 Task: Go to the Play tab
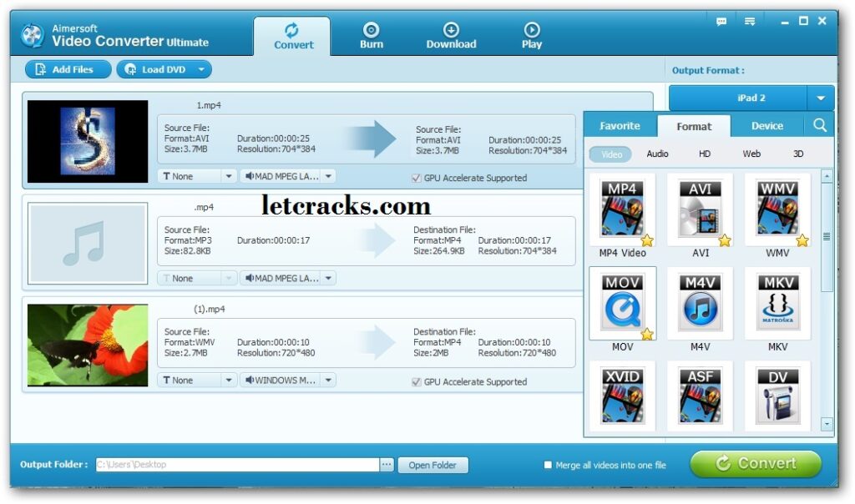(532, 37)
